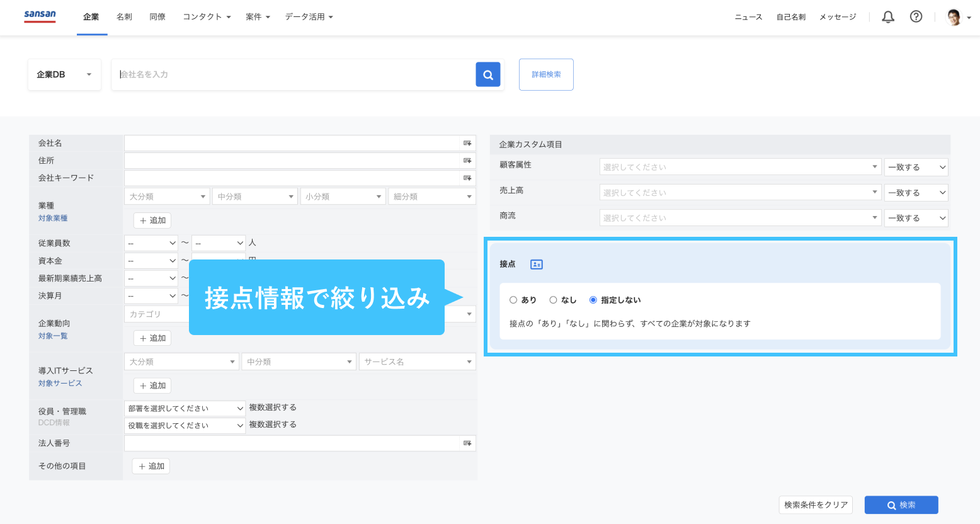Open the 決算月 dropdown
Image resolution: width=980 pixels, height=524 pixels.
click(x=152, y=295)
